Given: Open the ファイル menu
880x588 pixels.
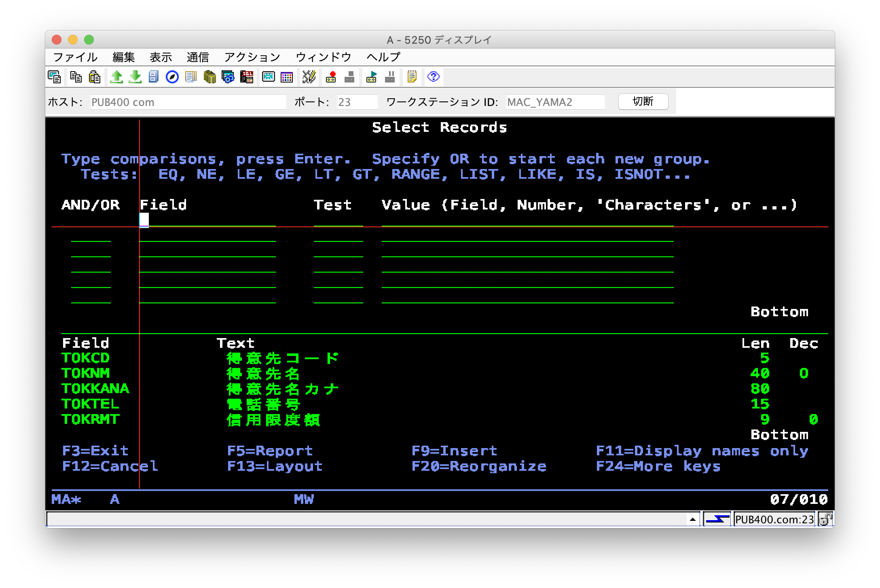Looking at the screenshot, I should (75, 57).
